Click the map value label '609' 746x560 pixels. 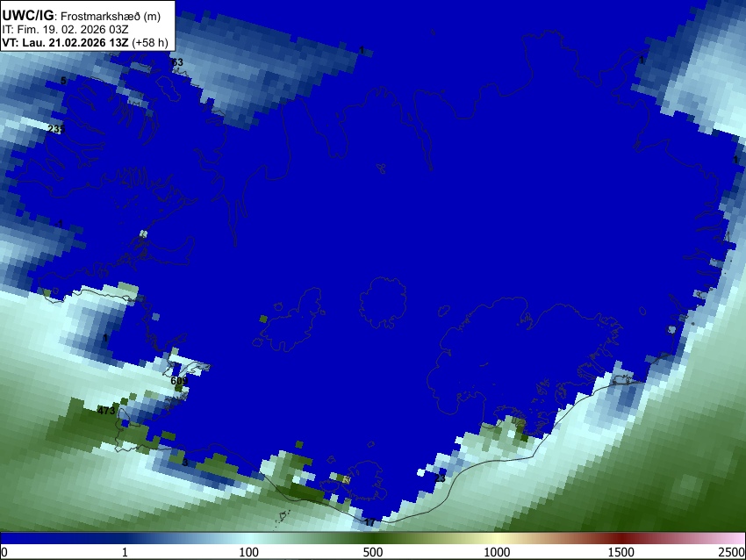coord(179,381)
